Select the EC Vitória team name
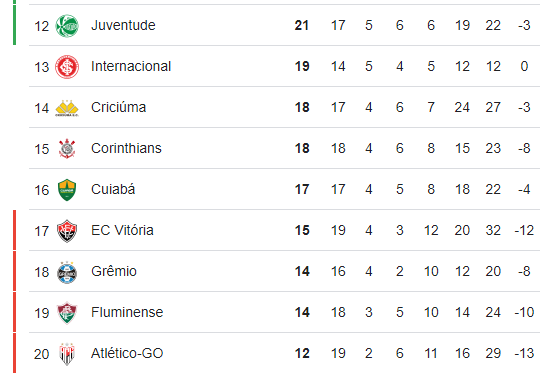 [x=122, y=230]
